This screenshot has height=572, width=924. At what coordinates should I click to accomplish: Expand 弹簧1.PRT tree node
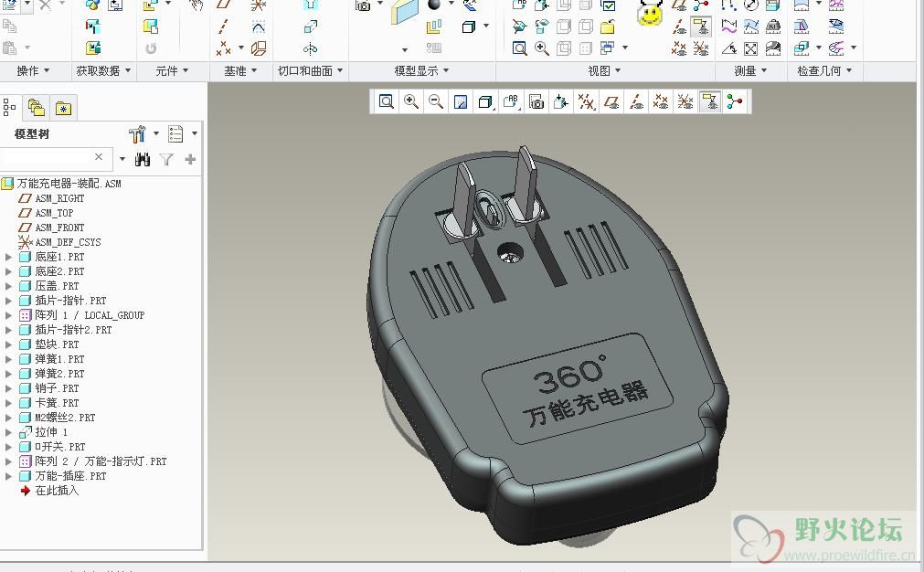point(8,359)
